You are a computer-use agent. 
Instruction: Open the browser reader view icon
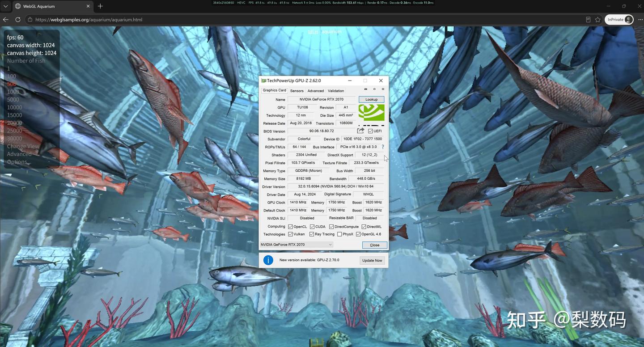click(x=588, y=20)
